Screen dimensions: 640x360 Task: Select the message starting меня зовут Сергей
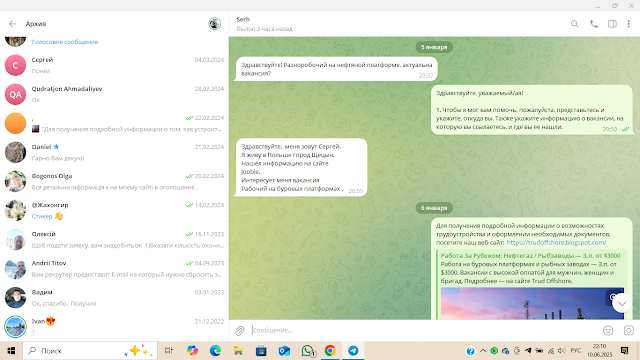302,167
